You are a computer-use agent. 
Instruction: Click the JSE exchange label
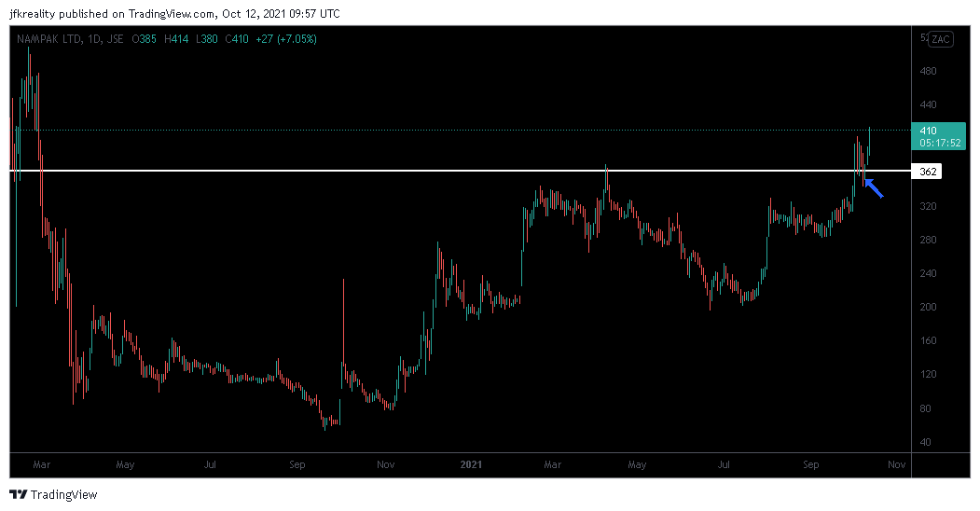click(115, 39)
